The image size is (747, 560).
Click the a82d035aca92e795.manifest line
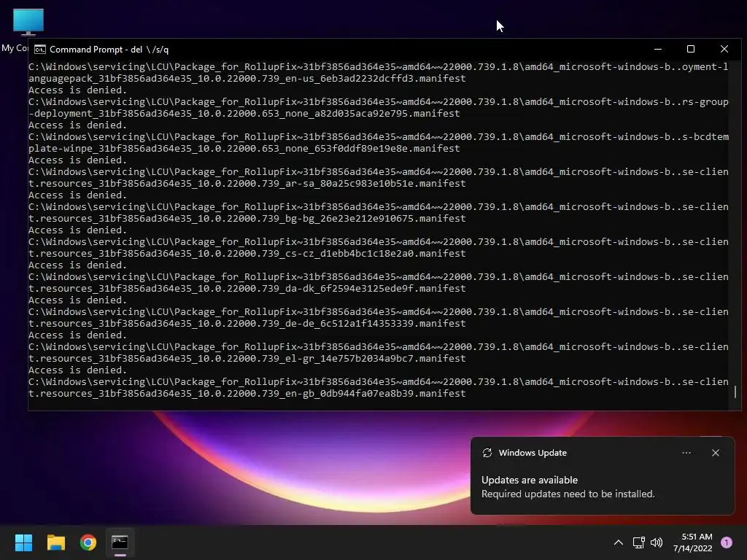[244, 113]
